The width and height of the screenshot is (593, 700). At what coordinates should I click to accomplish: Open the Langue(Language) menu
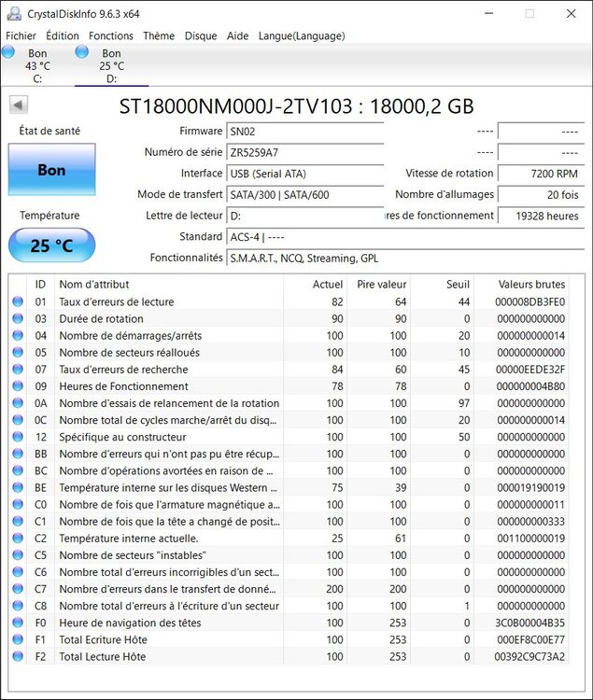click(302, 35)
